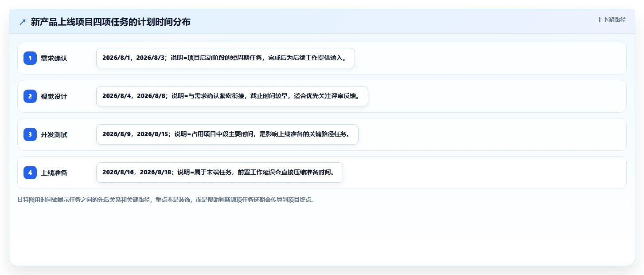Click the number 1 badge for 需求确认
Image resolution: width=644 pixels, height=275 pixels.
pyautogui.click(x=30, y=58)
